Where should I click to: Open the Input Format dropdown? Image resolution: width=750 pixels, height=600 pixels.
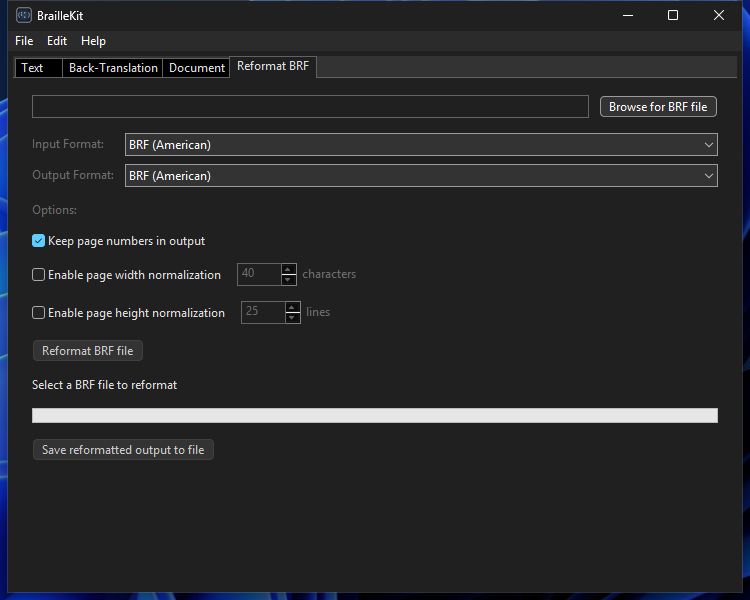pos(421,144)
